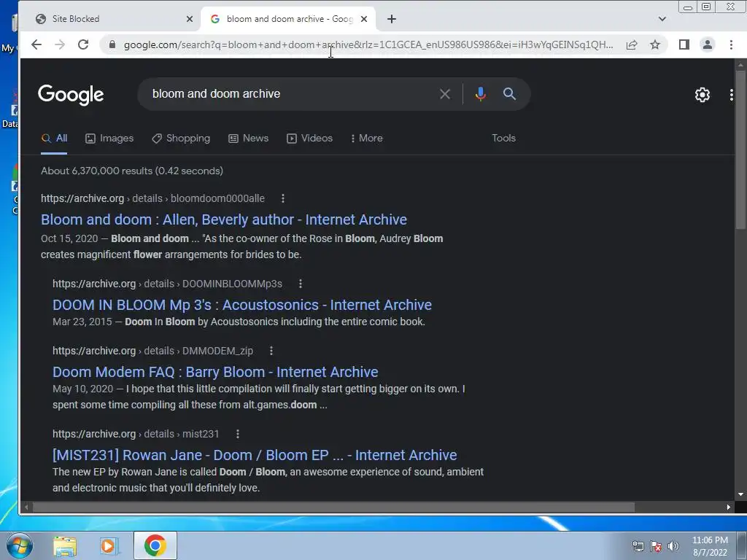The image size is (747, 560).
Task: View site info via the padlock icon
Action: click(x=112, y=44)
